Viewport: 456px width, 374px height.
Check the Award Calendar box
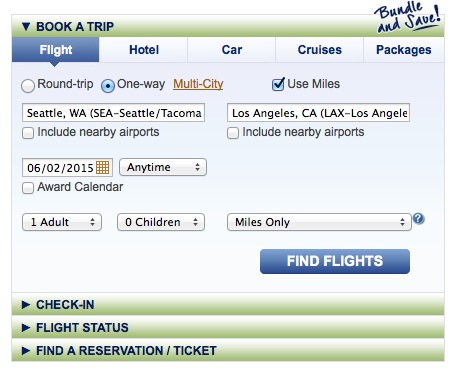click(x=28, y=188)
